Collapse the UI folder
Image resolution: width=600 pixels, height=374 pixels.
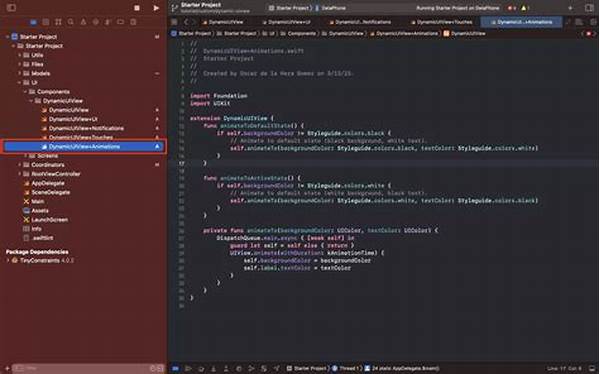click(x=20, y=83)
